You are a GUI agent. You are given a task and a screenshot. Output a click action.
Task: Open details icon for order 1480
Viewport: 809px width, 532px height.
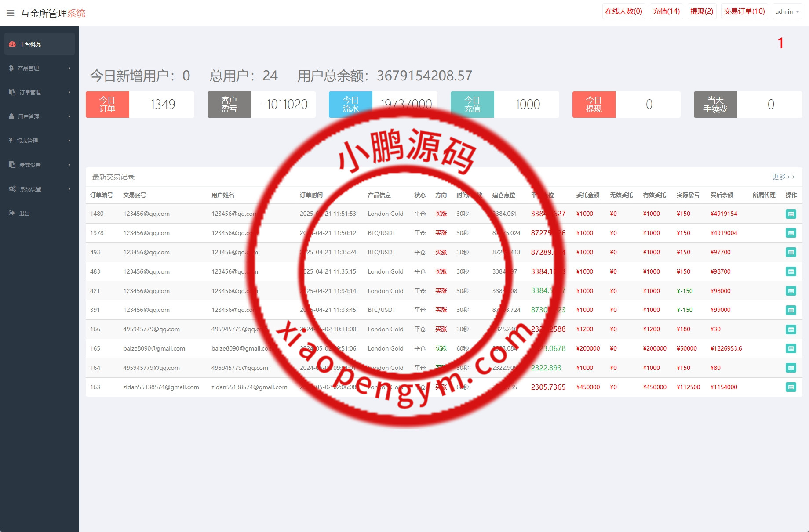791,214
